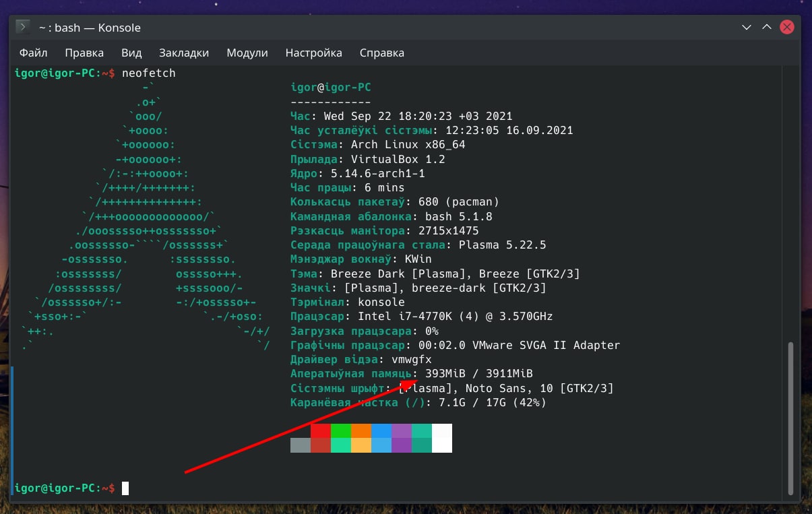The image size is (812, 514).
Task: Click the orange color block
Action: (361, 430)
